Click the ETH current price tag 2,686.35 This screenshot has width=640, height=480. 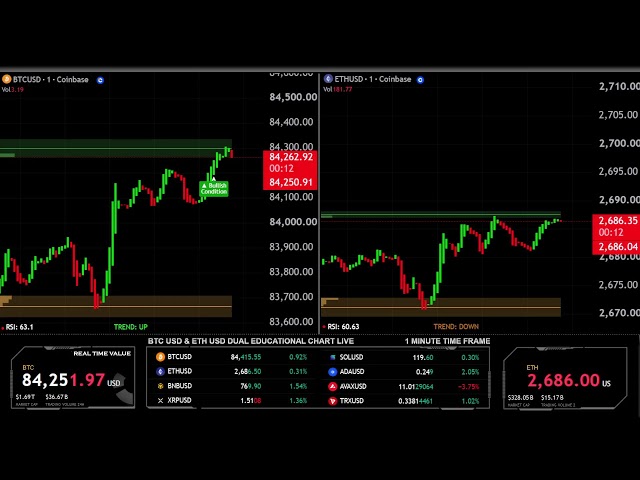(617, 221)
